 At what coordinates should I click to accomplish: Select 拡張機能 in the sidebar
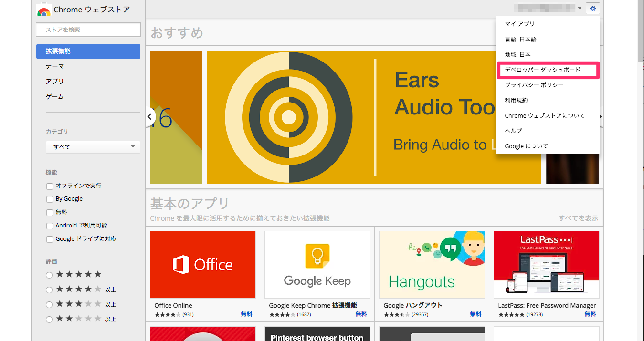[x=88, y=52]
